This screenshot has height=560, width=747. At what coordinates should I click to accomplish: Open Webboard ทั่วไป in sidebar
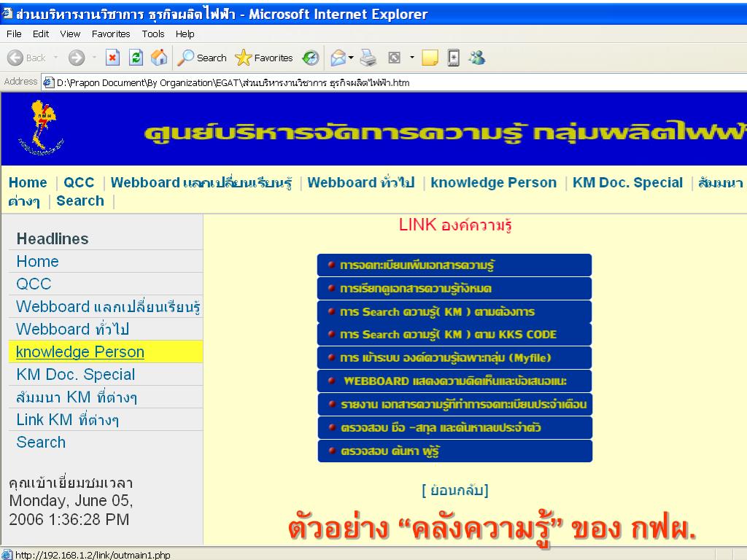pyautogui.click(x=72, y=329)
